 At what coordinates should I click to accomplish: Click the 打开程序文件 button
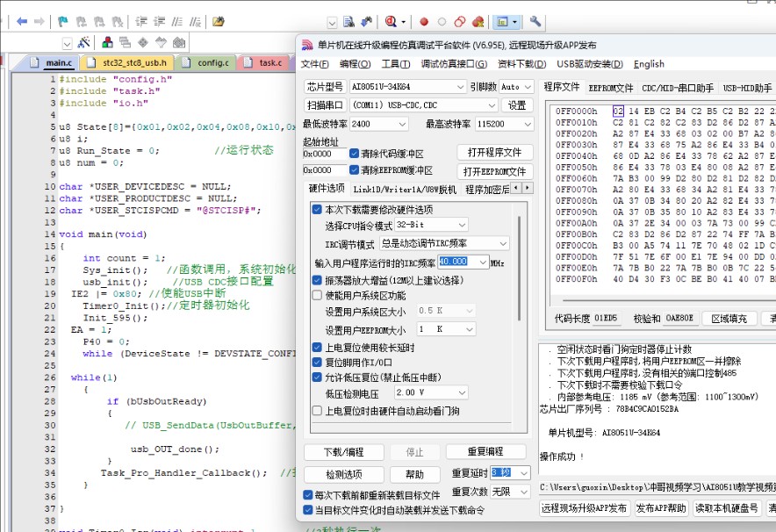(494, 153)
